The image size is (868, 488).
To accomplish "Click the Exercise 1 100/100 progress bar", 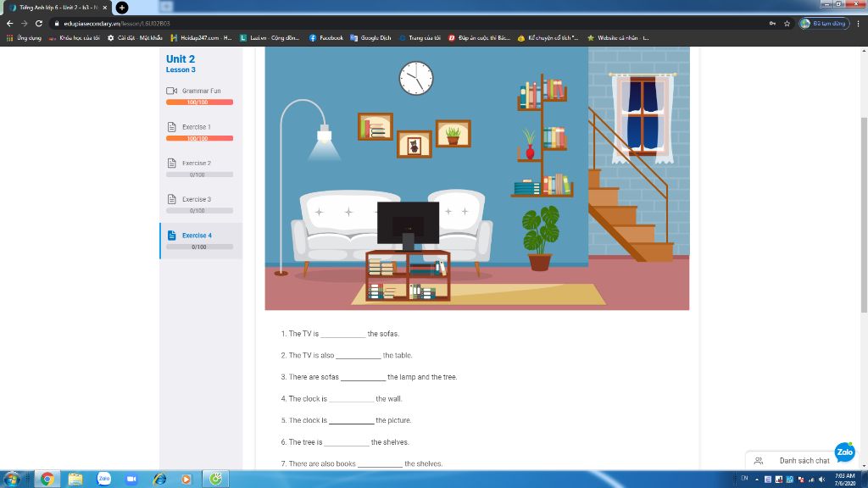I will pos(199,138).
